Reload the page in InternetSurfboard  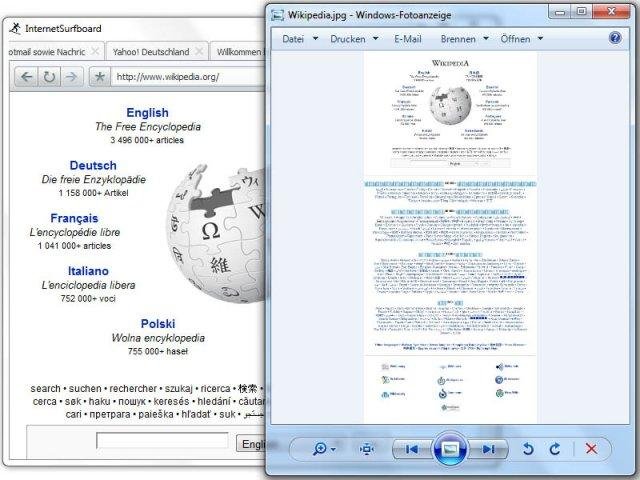click(49, 76)
